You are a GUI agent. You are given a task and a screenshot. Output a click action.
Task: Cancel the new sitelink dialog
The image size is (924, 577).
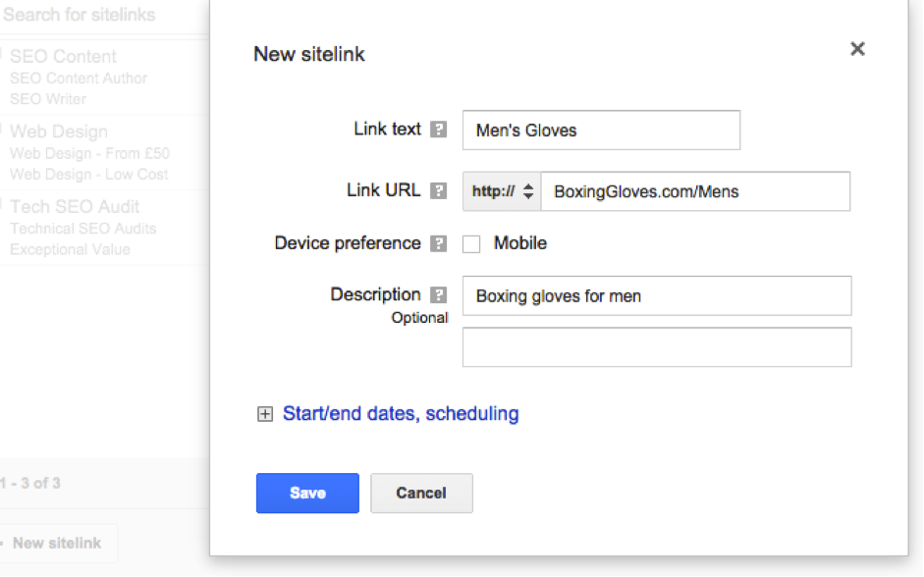point(421,494)
